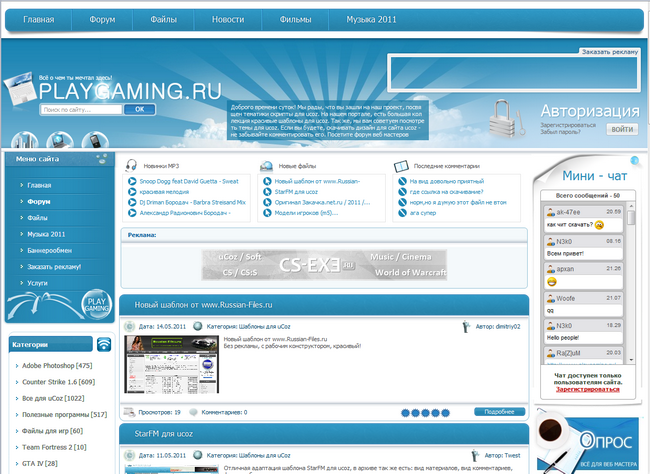The height and width of the screenshot is (474, 650).
Task: Click the mini-chat scrollbar down arrow
Action: [x=631, y=360]
